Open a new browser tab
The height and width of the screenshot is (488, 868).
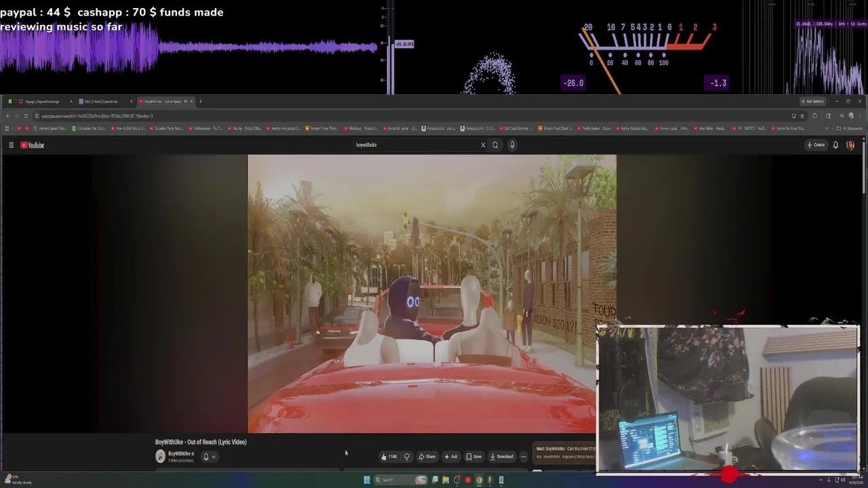[x=201, y=102]
